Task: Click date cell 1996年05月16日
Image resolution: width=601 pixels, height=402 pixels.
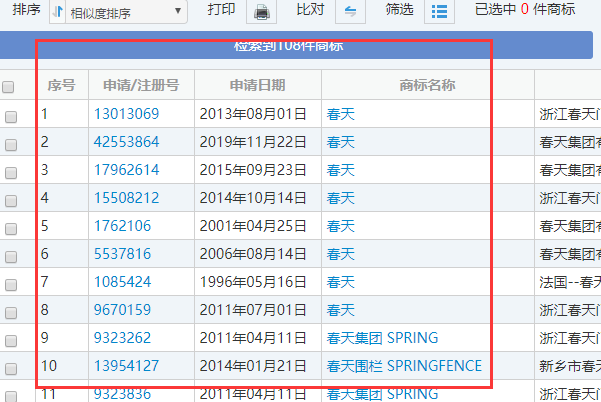Action: [x=253, y=282]
